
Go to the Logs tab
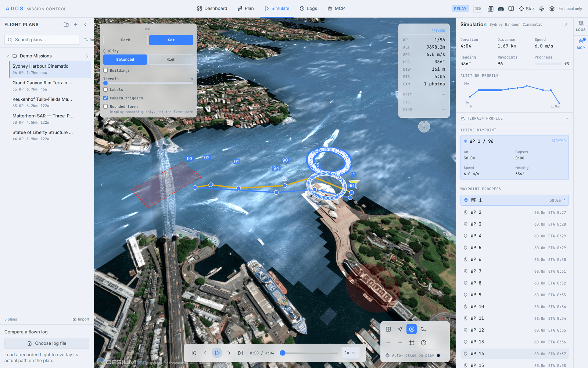308,8
